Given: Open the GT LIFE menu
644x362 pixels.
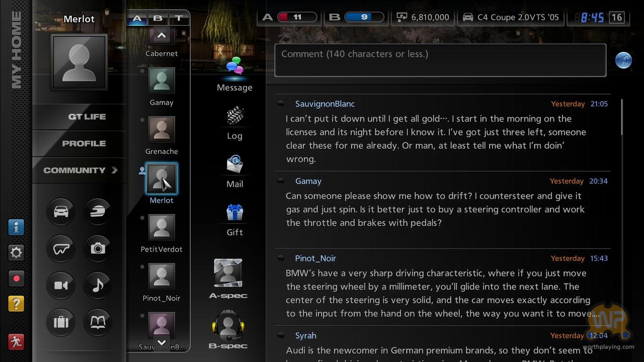Looking at the screenshot, I should pos(87,117).
